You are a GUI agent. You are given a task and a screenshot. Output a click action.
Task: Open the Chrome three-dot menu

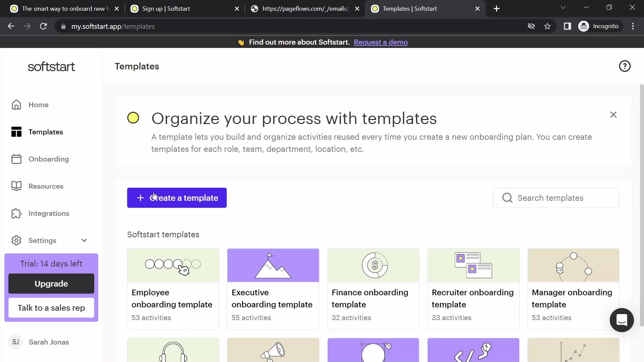tap(633, 26)
